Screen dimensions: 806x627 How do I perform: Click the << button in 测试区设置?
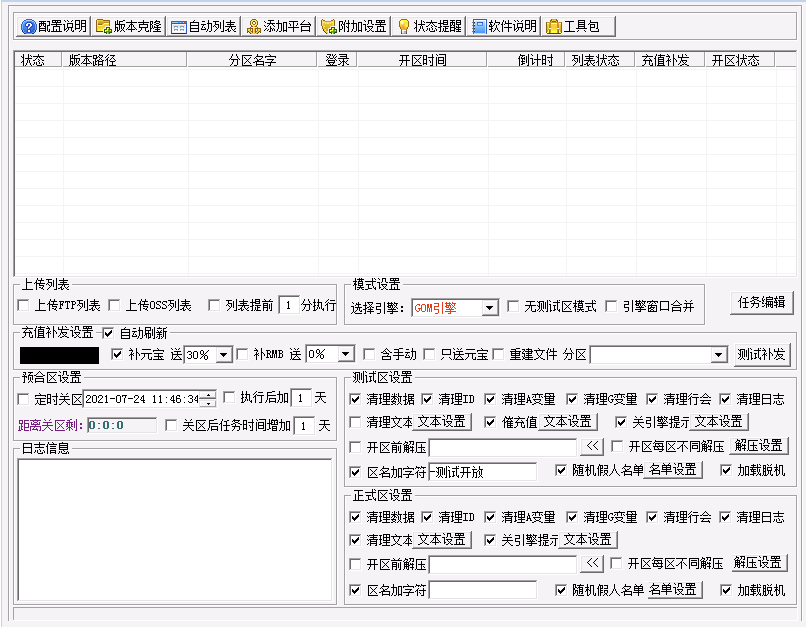tap(592, 446)
